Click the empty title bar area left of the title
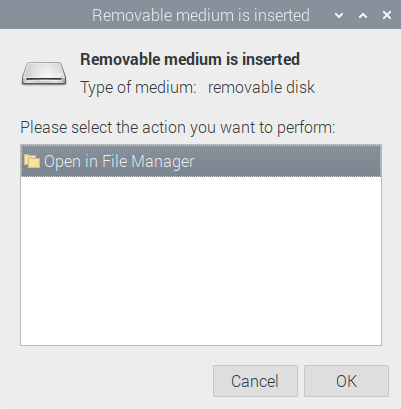401x409 pixels. pyautogui.click(x=45, y=15)
